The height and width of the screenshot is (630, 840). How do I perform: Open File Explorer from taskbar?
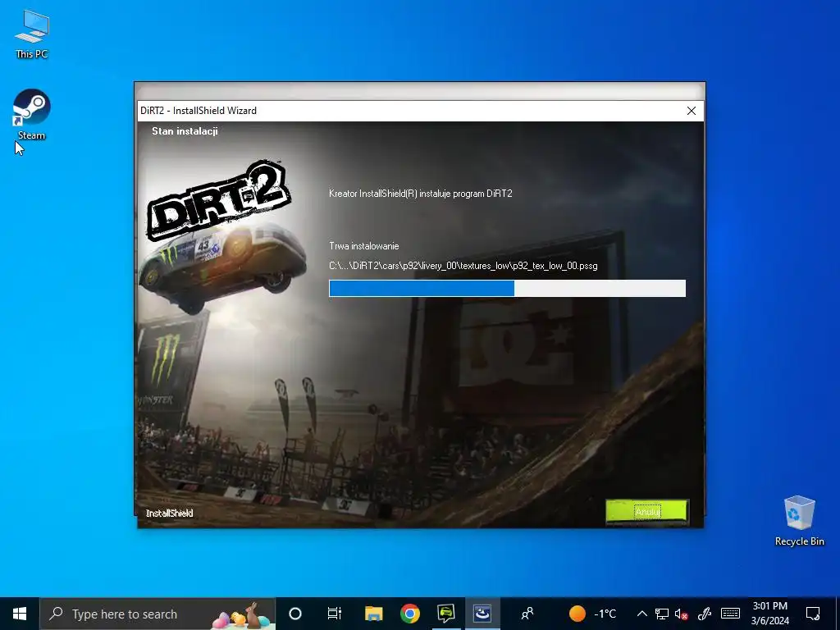point(373,614)
